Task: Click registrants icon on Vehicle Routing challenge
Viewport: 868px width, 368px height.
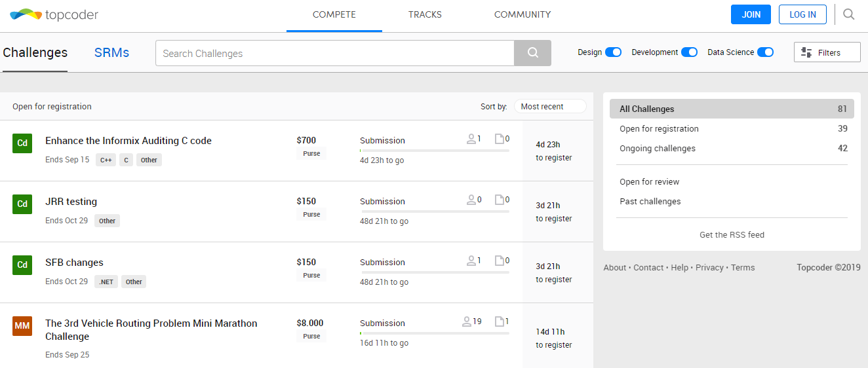Action: tap(467, 322)
